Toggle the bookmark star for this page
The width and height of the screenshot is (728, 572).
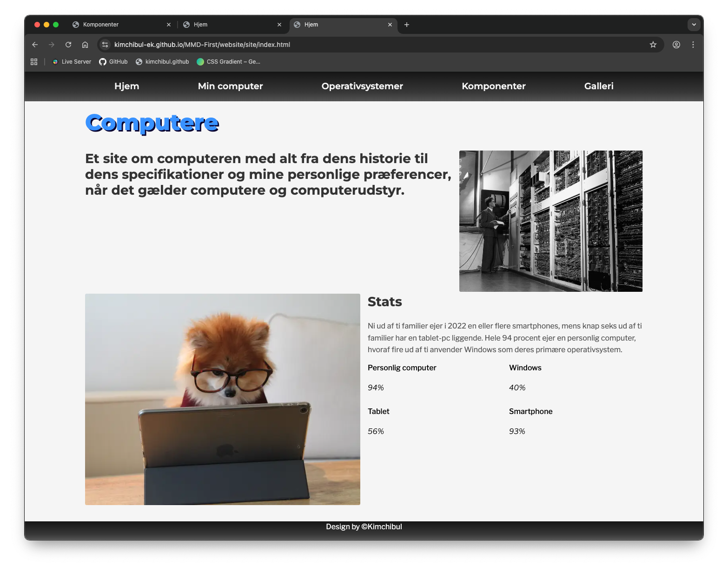click(653, 45)
